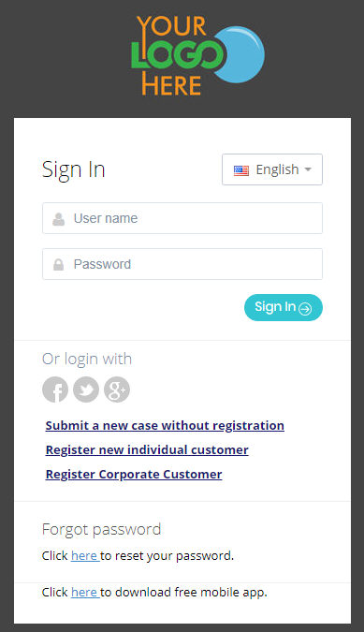Open the English language dropdown
Image resolution: width=364 pixels, height=632 pixels.
coord(272,169)
